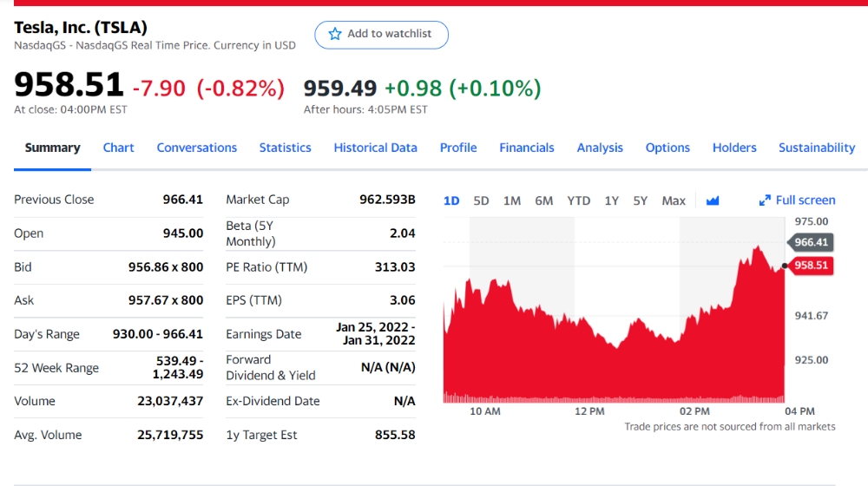Click the Day's Range value 930.00 - 966.41
This screenshot has width=868, height=486.
click(158, 334)
